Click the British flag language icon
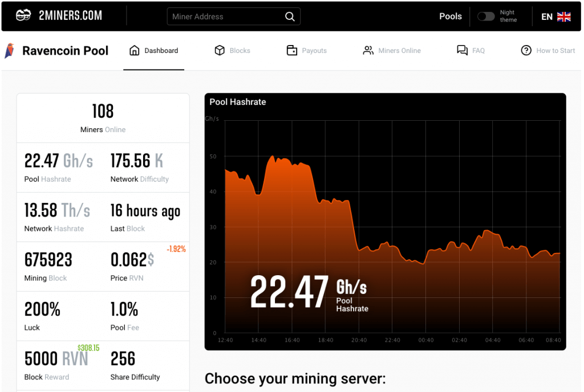The image size is (584, 392). [564, 17]
